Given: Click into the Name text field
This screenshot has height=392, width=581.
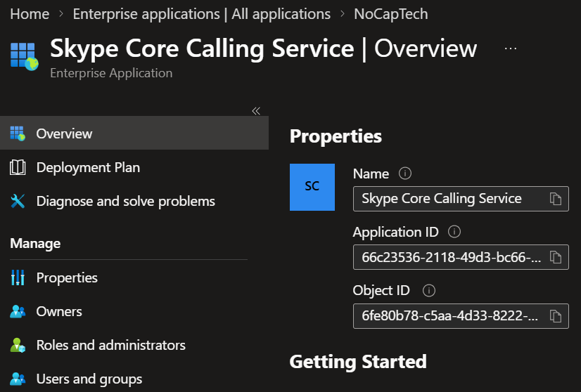Looking at the screenshot, I should [461, 199].
